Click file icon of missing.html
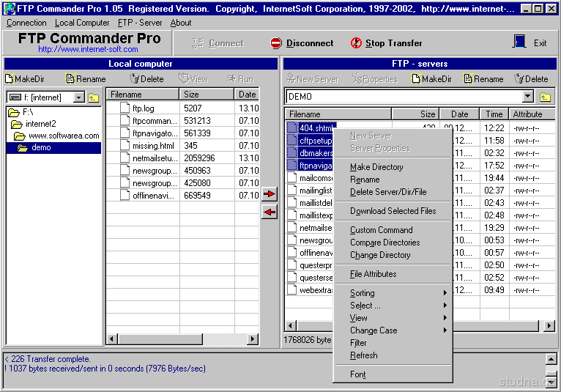 (x=125, y=145)
